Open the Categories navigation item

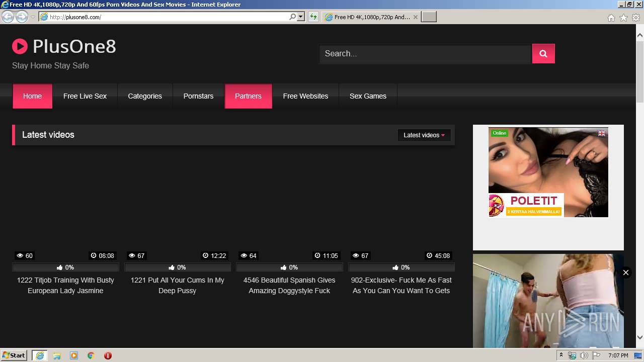click(x=145, y=96)
